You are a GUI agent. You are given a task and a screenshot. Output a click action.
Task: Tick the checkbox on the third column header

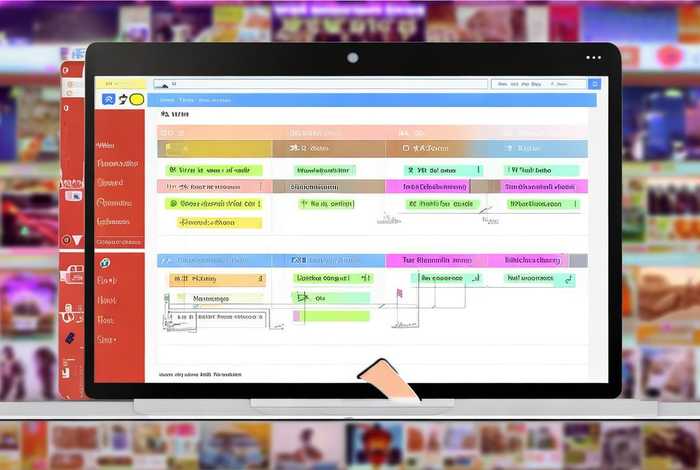coord(404,149)
